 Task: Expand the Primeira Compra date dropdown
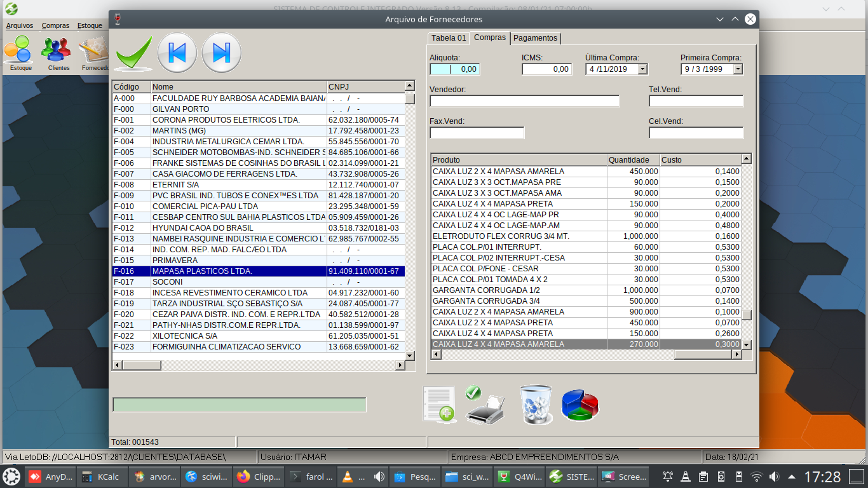[738, 69]
